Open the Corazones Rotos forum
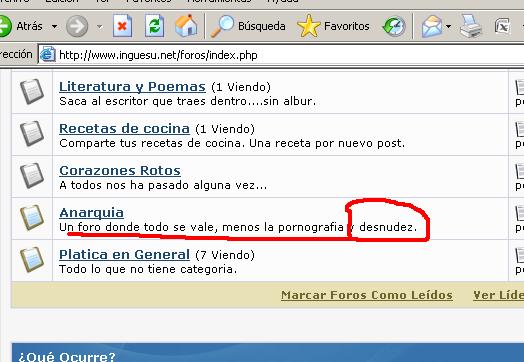The image size is (524, 362). 120,170
